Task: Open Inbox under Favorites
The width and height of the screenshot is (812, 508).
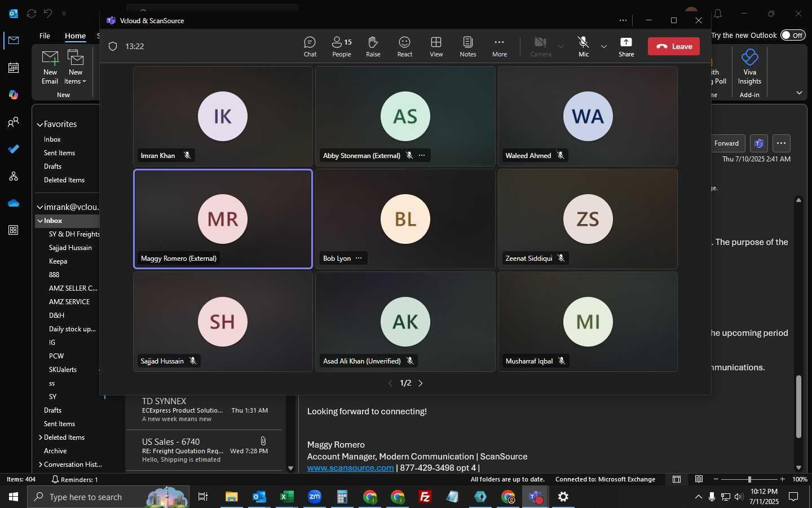Action: coord(52,139)
